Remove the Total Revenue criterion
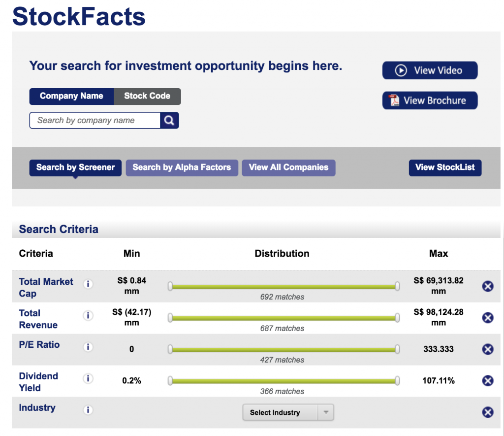Screen dimensions: 504x436 coord(488,318)
